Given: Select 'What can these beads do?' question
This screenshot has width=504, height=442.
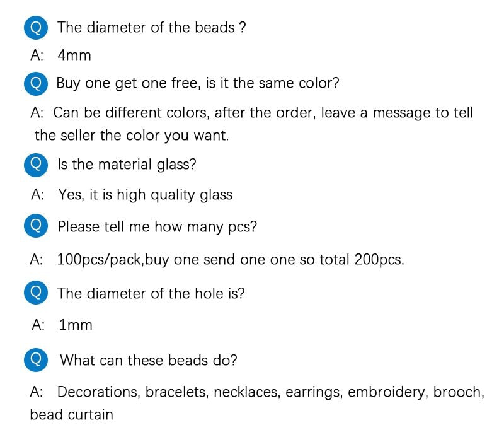Looking at the screenshot, I should [x=149, y=360].
